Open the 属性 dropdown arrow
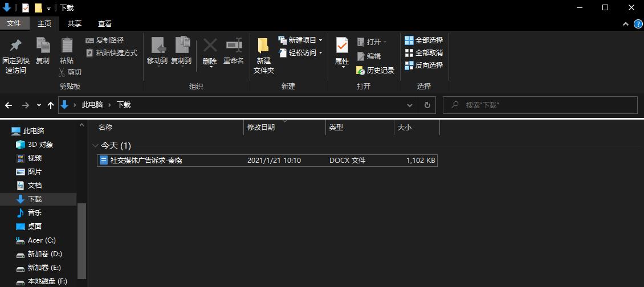This screenshot has height=287, width=644. pyautogui.click(x=343, y=67)
